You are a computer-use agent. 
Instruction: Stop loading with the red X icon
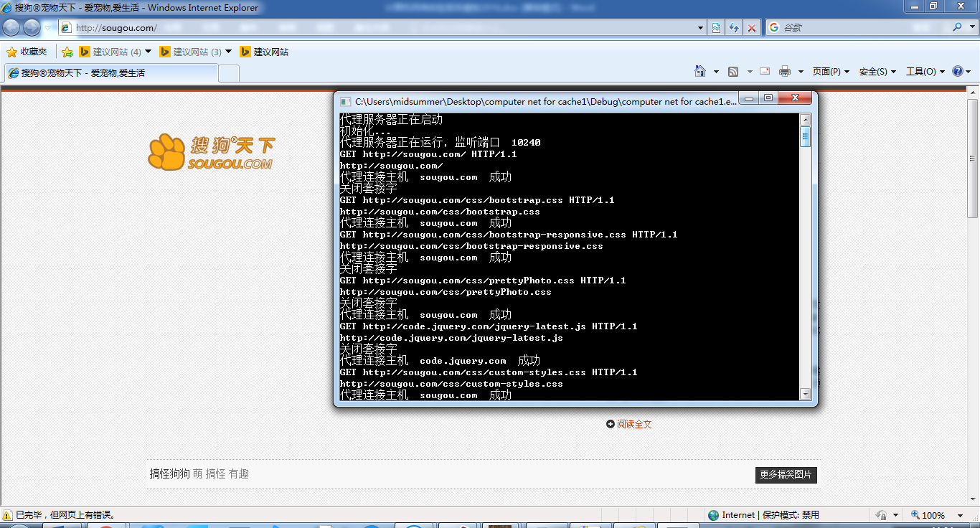click(752, 28)
